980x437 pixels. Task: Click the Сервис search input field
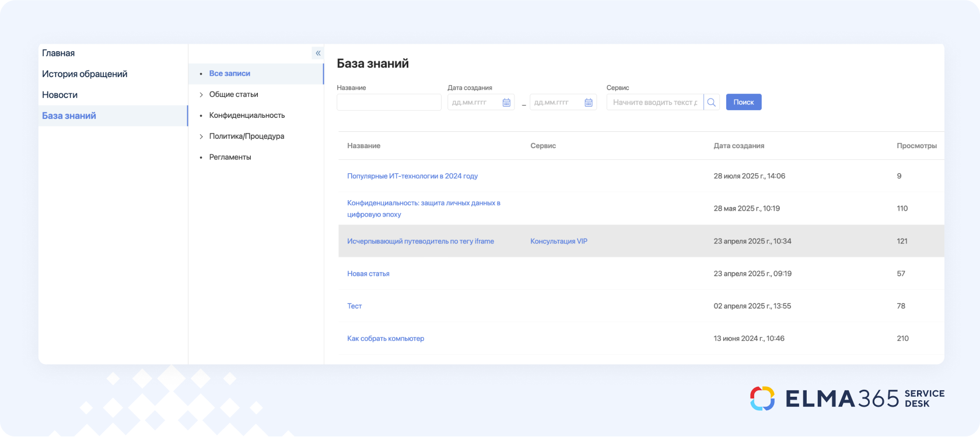click(654, 103)
